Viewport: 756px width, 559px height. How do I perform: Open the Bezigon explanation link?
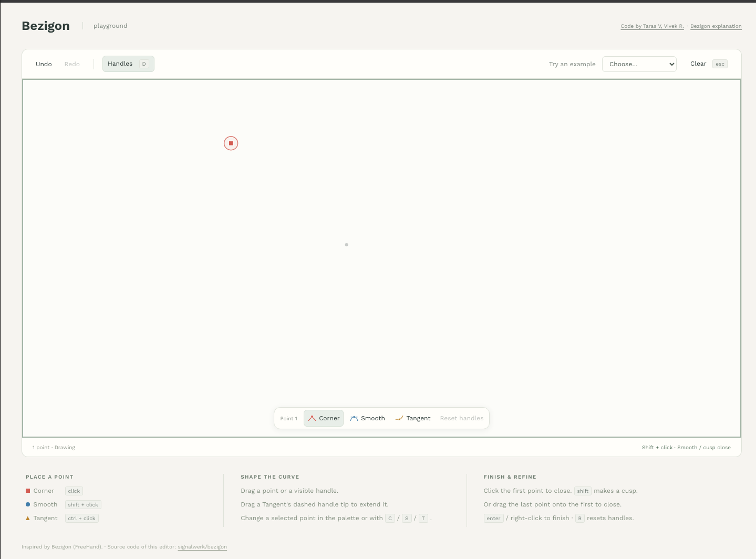click(716, 26)
